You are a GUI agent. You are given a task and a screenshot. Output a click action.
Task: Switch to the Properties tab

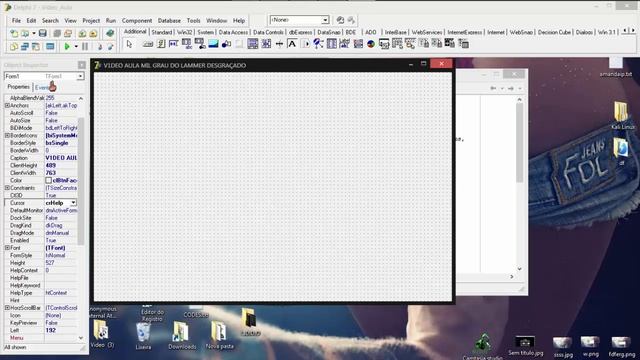(18, 87)
